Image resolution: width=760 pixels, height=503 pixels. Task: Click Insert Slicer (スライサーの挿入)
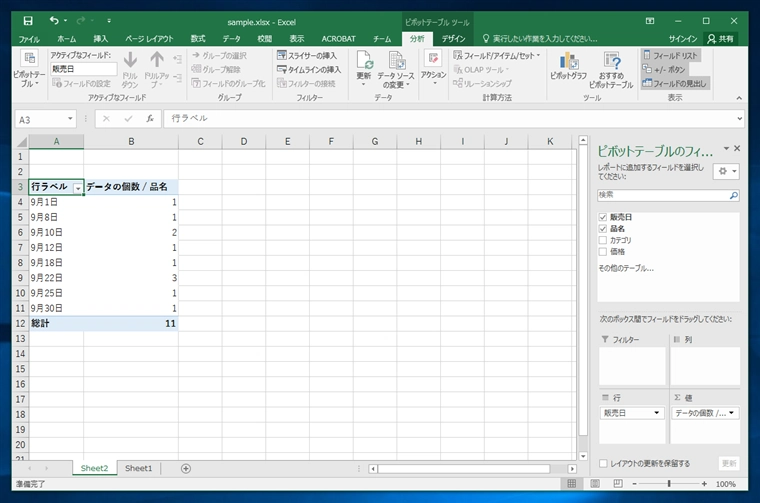307,55
